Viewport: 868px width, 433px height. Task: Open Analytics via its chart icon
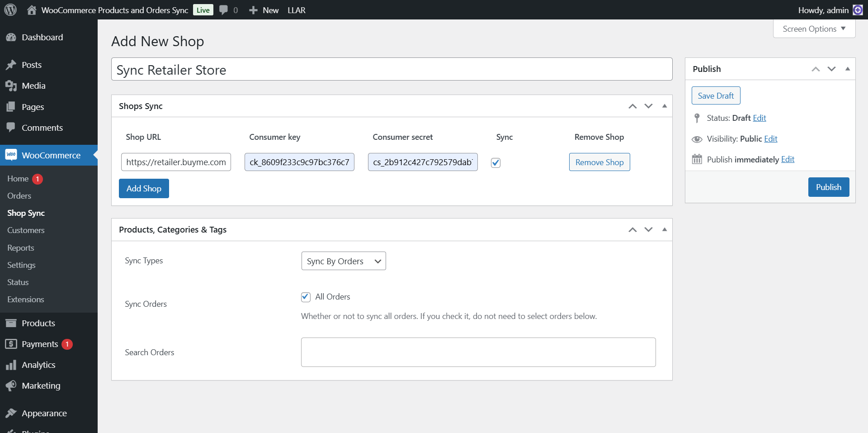point(12,365)
